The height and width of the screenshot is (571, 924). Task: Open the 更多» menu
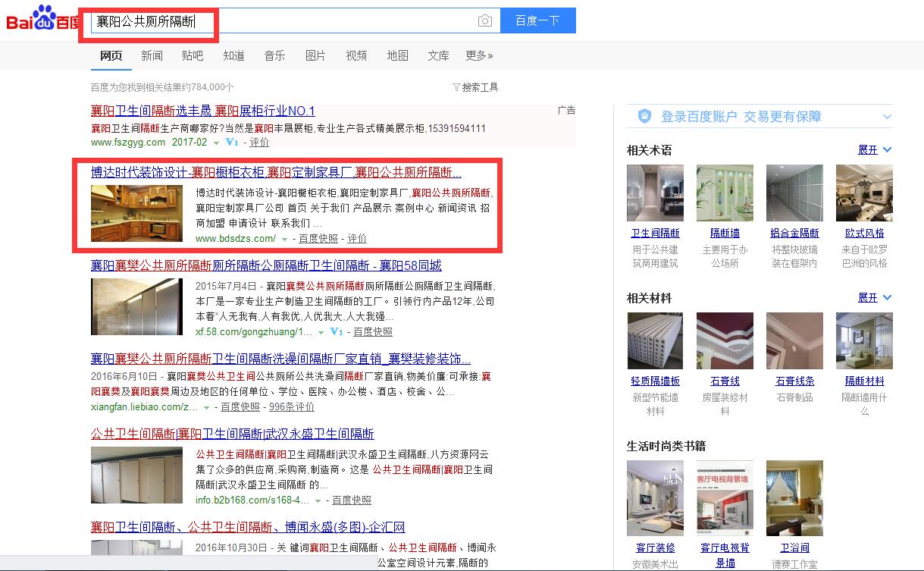click(x=479, y=55)
